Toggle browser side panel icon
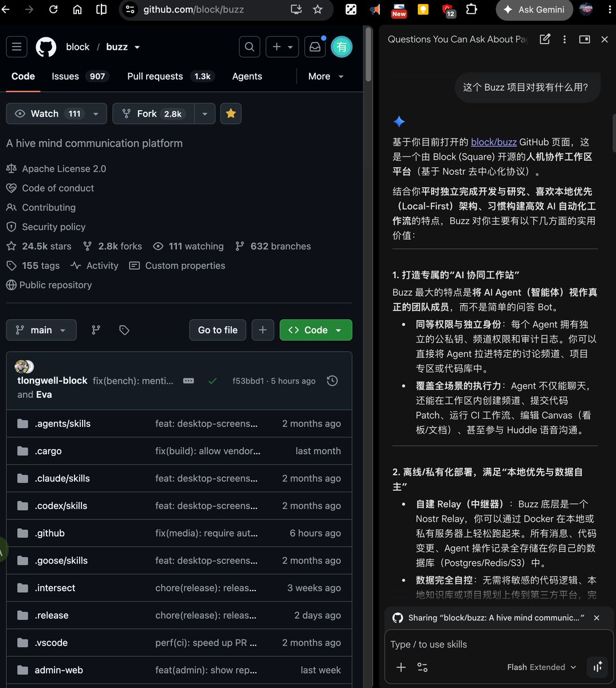This screenshot has height=688, width=616. click(101, 9)
